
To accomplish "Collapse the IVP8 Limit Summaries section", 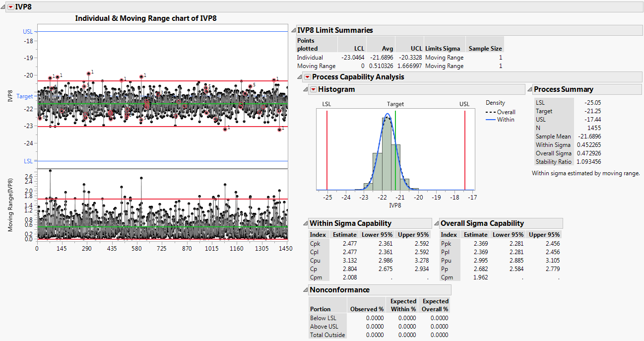I will coord(293,31).
